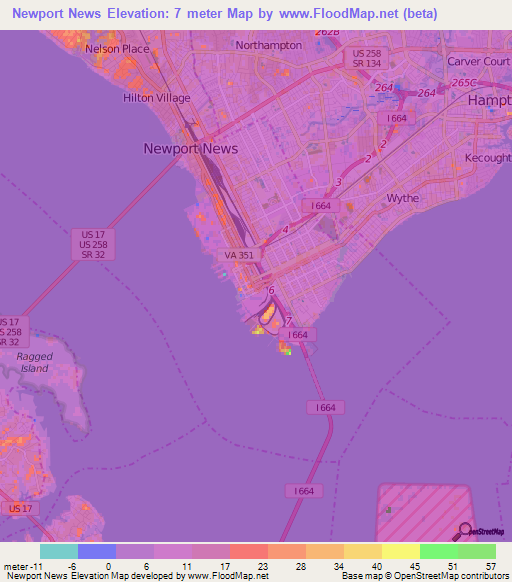This screenshot has width=512, height=582.
Task: Click the Newport News city label
Action: click(191, 148)
